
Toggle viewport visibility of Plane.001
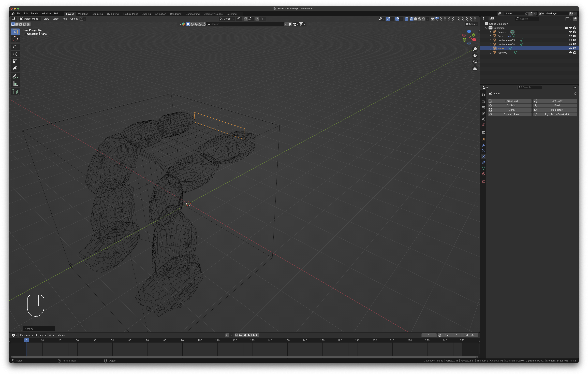[570, 53]
